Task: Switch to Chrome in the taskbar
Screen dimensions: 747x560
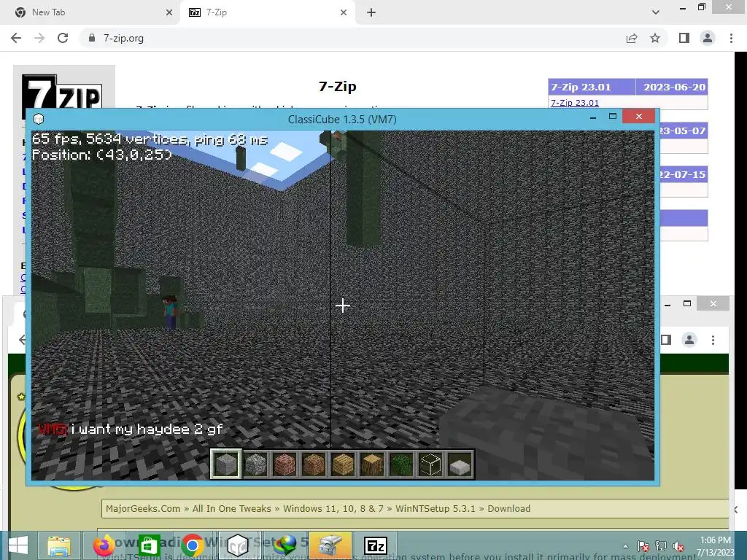Action: (x=193, y=545)
